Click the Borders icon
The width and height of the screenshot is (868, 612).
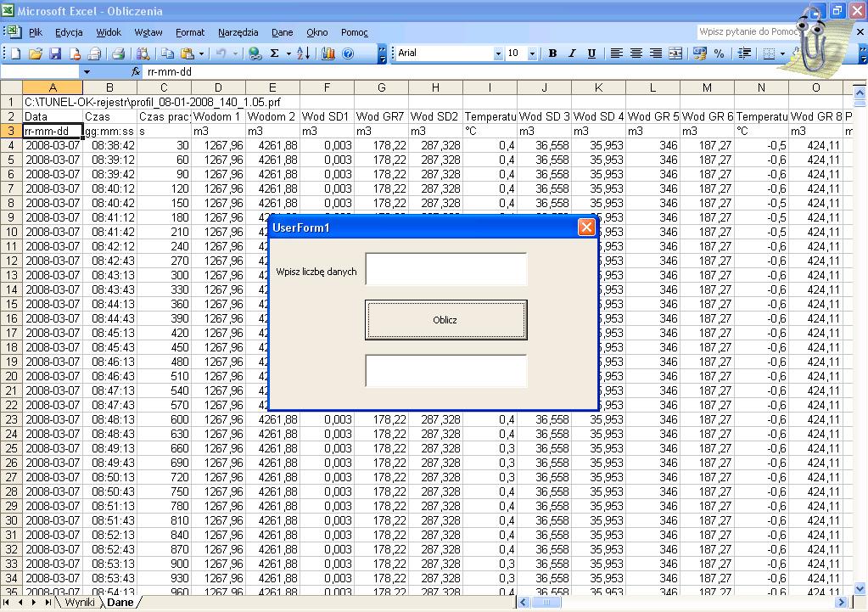(x=769, y=53)
